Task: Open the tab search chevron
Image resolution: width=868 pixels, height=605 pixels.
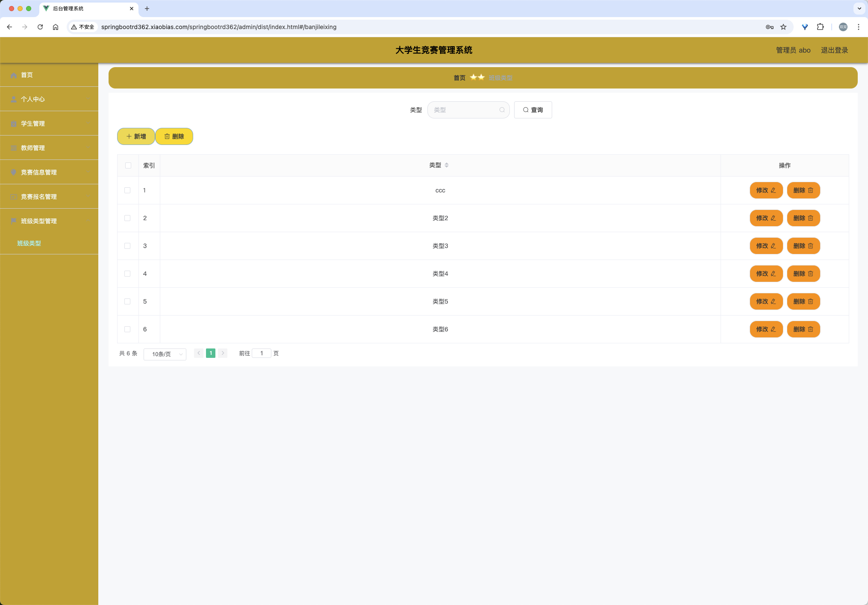Action: [x=859, y=9]
